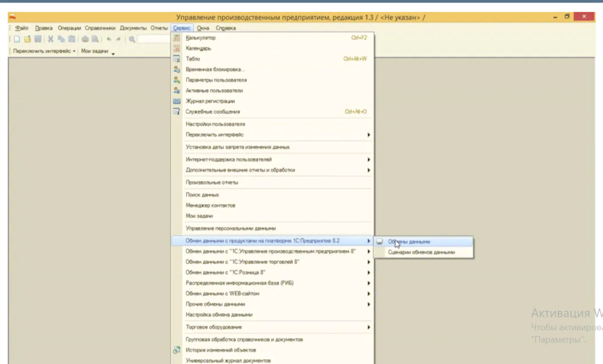Choose Универсальный журнал документов entry

point(272,360)
